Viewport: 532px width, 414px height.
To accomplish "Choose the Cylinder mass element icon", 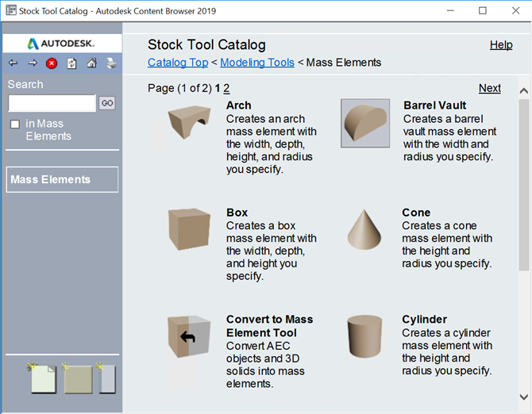I will pos(365,336).
